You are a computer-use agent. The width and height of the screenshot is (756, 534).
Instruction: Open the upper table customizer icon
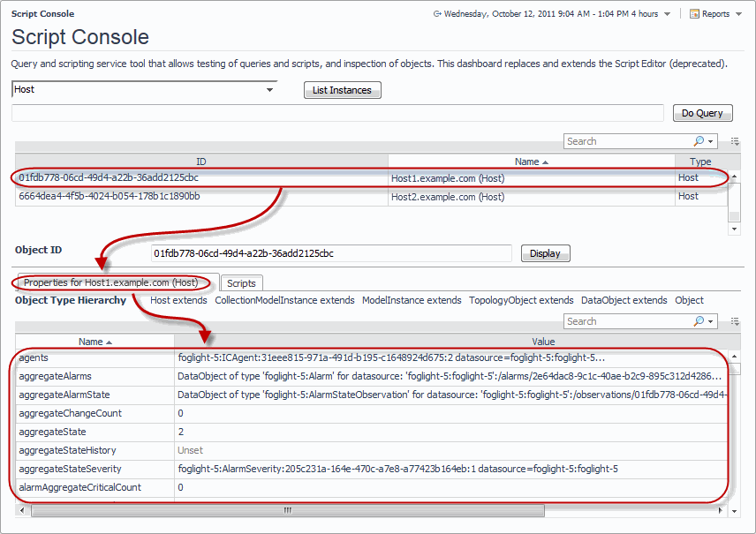point(735,141)
